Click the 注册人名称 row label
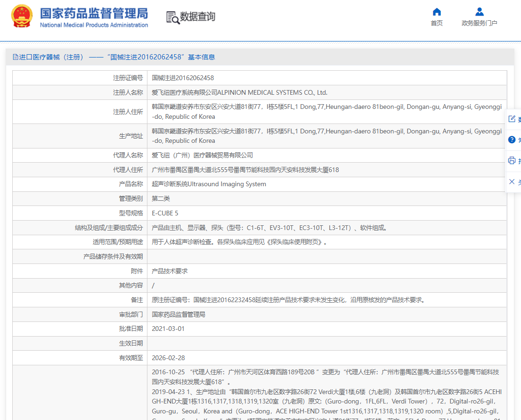Viewport: 521px width, 420px height. click(x=128, y=92)
